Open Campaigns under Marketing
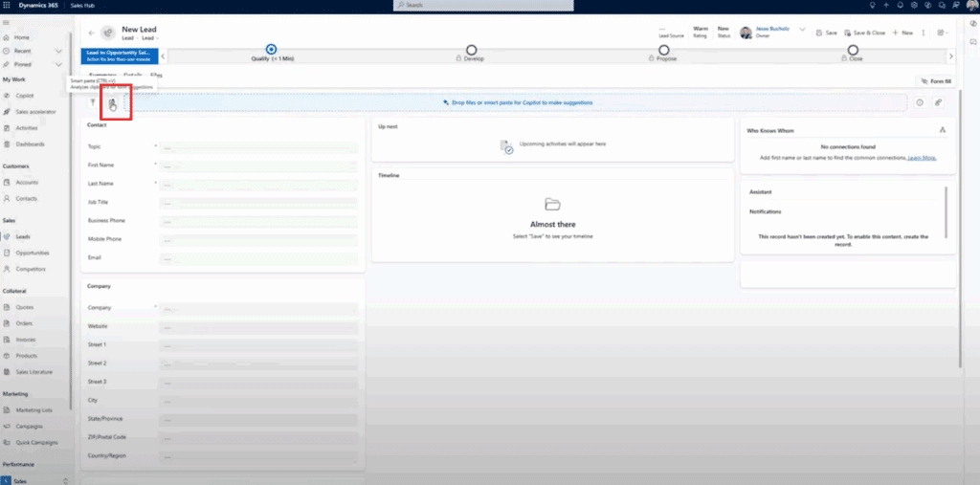 coord(30,427)
